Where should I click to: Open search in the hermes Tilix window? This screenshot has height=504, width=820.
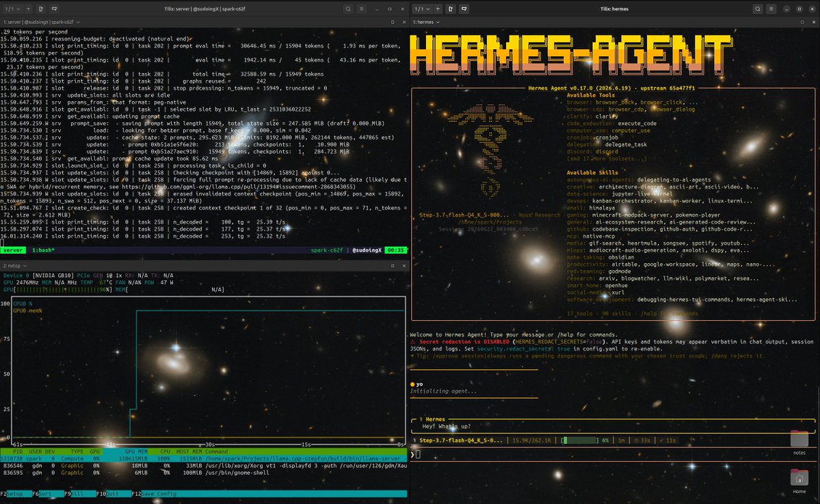pos(758,9)
